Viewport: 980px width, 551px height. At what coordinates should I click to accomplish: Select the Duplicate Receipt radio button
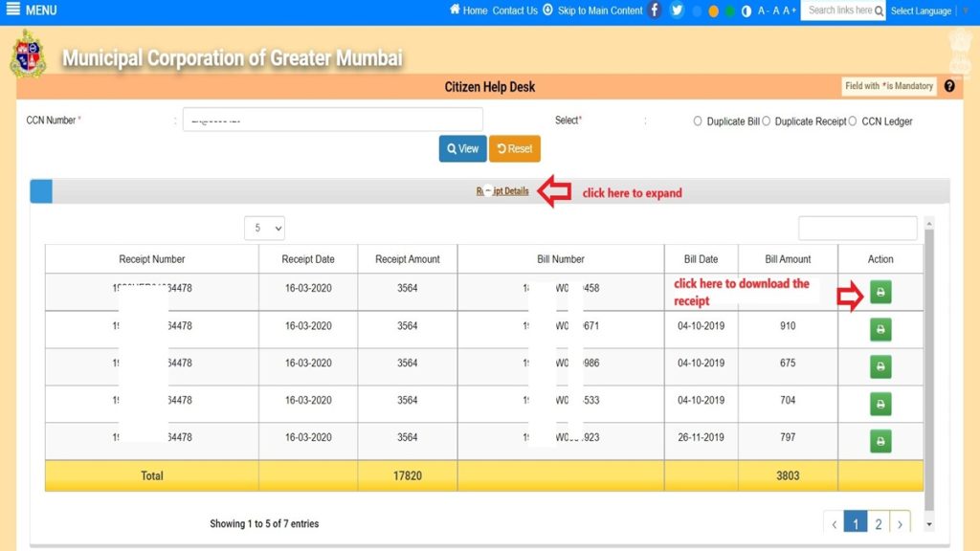(x=768, y=121)
